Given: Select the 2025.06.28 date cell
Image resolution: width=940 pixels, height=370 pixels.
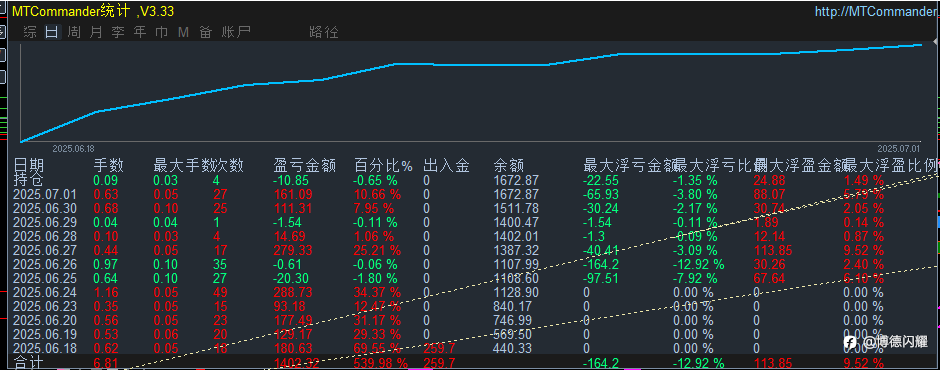Looking at the screenshot, I should click(45, 236).
